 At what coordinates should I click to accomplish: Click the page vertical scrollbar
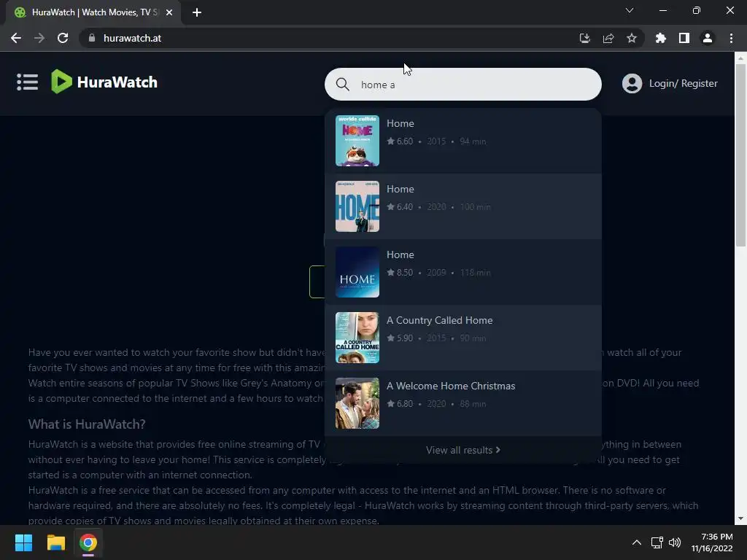coord(740,156)
